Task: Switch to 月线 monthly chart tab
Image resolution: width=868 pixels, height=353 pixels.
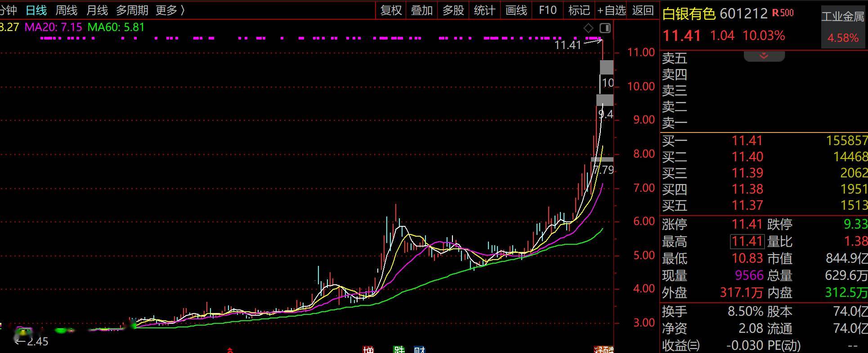Action: (97, 10)
